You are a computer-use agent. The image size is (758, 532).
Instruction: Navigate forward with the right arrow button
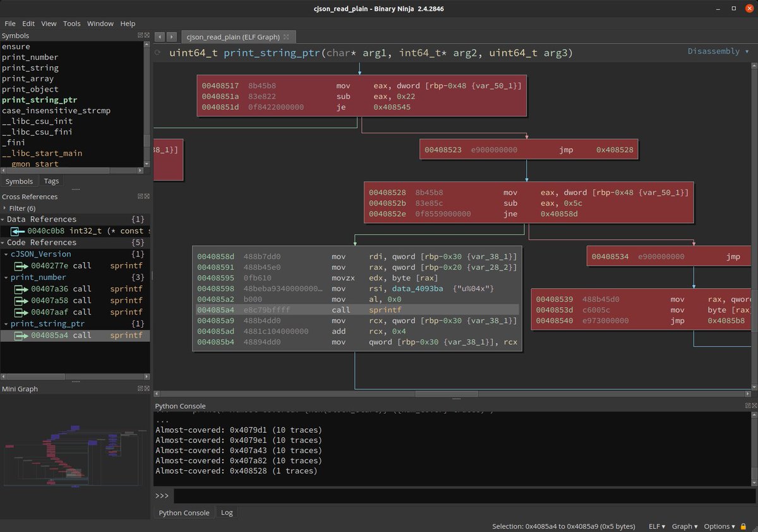click(x=171, y=37)
